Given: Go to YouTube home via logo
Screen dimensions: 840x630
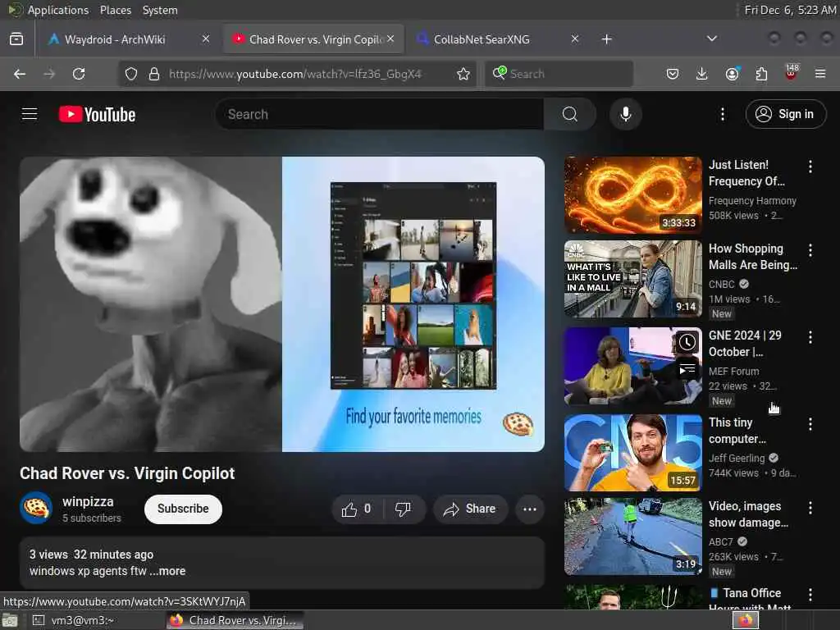Looking at the screenshot, I should pos(97,114).
